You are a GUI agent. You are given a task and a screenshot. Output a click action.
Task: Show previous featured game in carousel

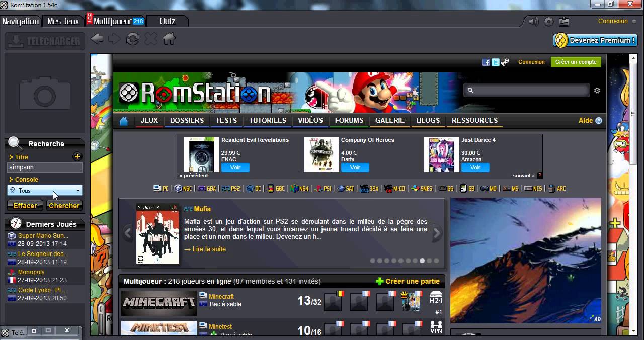click(x=127, y=233)
